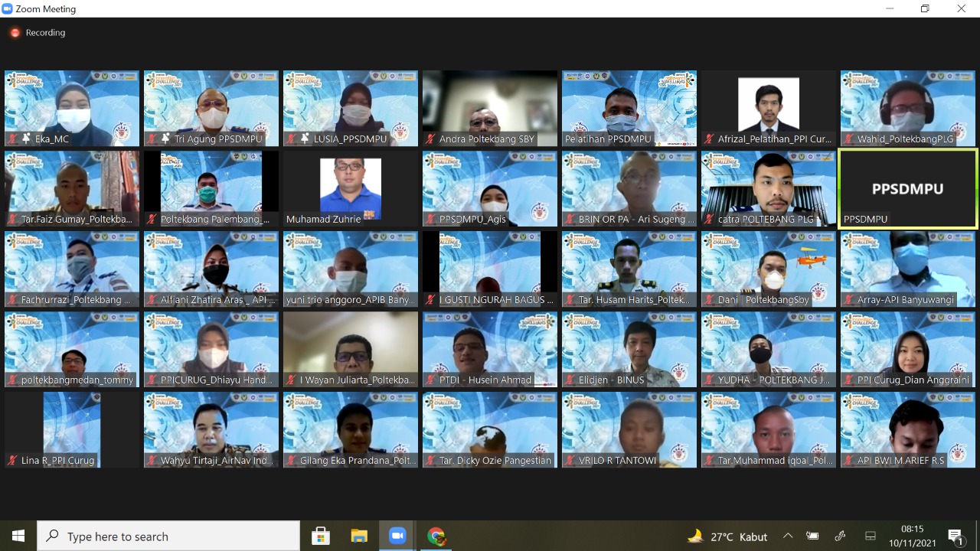Click muted mic icon on Eka_MC tile
This screenshot has height=551, width=980.
tap(13, 139)
